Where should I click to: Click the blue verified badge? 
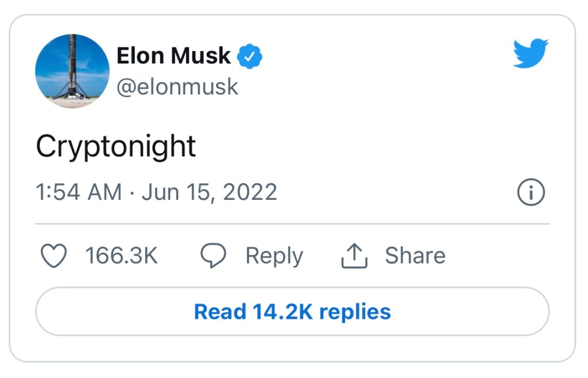point(250,56)
